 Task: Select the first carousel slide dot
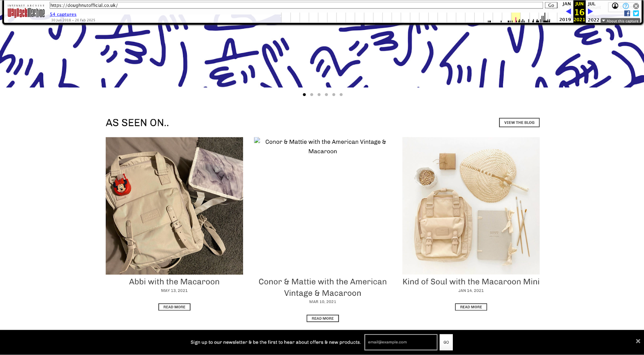click(x=304, y=95)
